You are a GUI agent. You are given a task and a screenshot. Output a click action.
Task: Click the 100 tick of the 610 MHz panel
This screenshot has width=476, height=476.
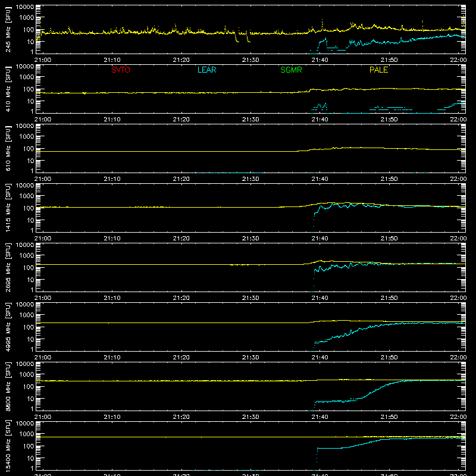tap(29, 149)
